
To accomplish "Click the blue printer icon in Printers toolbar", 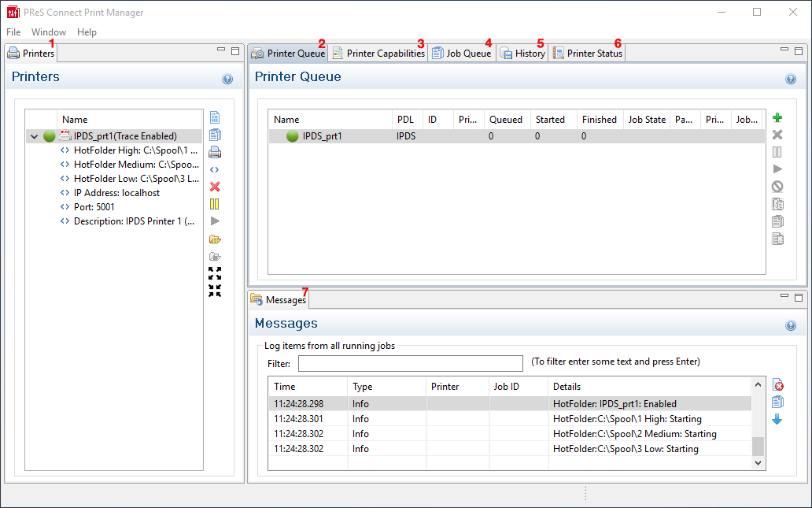I will pos(215,152).
